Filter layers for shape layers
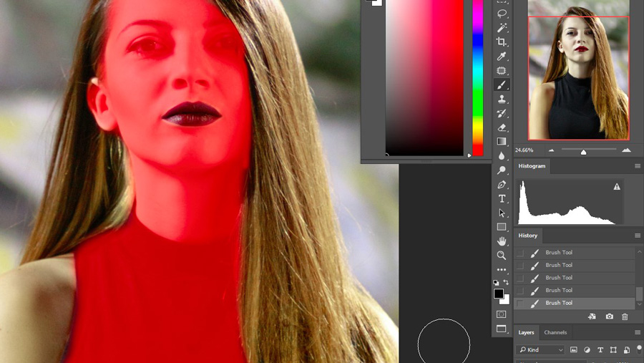 613,350
